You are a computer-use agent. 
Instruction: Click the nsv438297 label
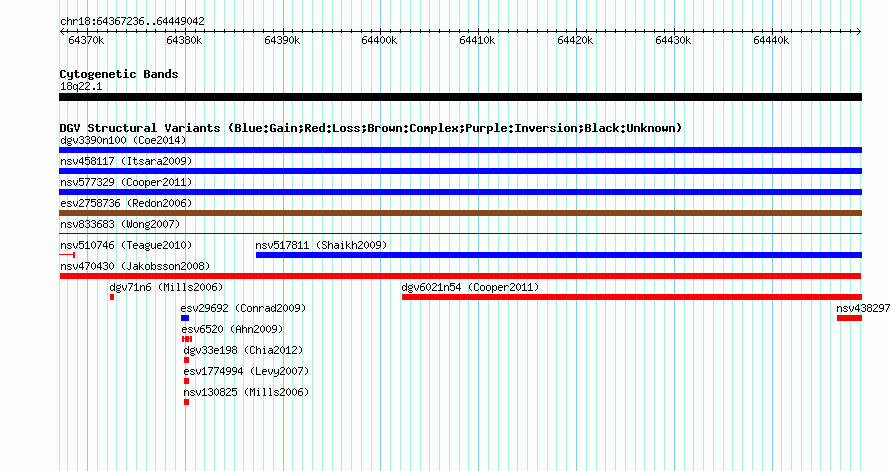tap(863, 308)
